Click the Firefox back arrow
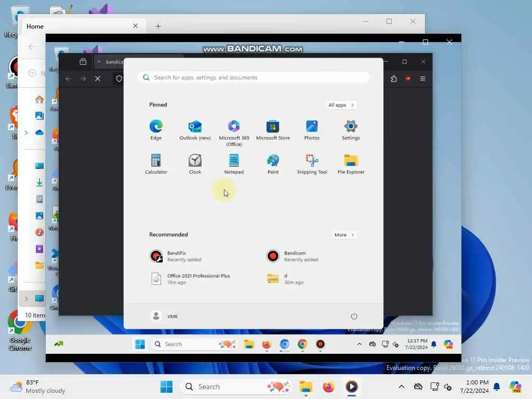The image size is (532, 399). click(x=68, y=79)
